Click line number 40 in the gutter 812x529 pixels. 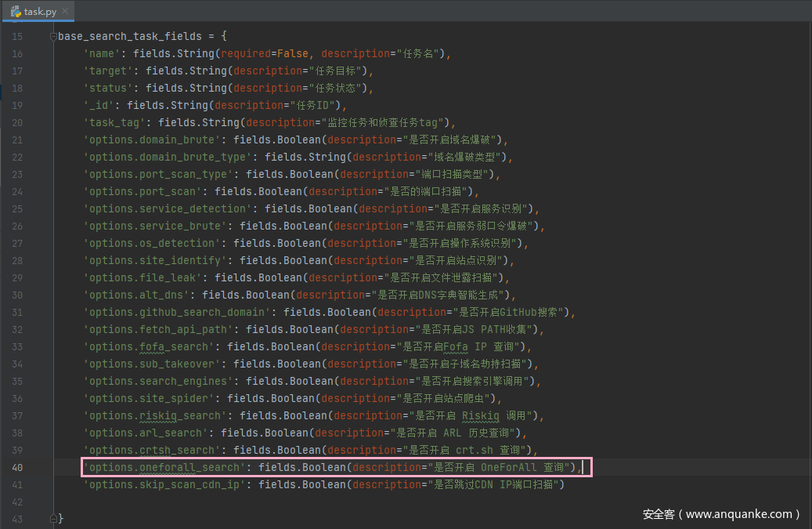pyautogui.click(x=17, y=468)
